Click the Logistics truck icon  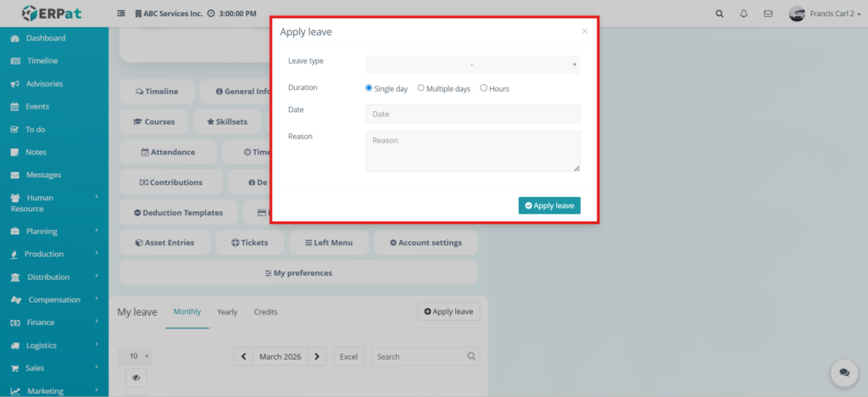coord(15,345)
